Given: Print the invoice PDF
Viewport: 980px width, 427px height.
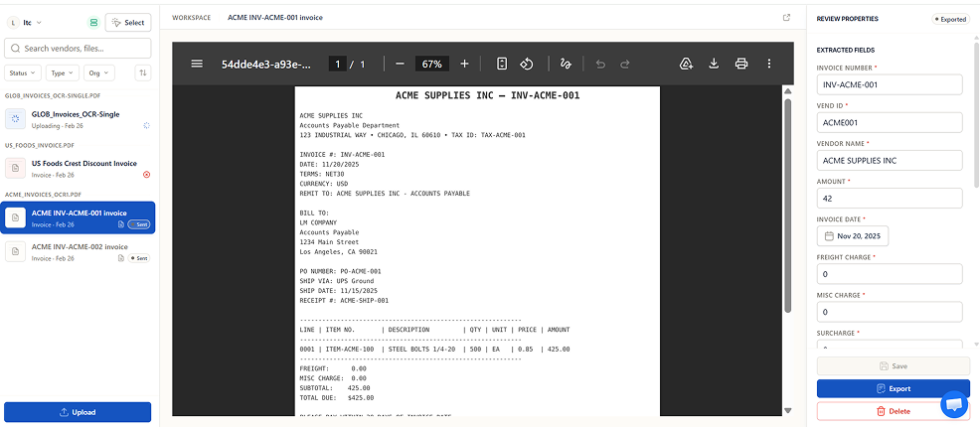Looking at the screenshot, I should coord(741,64).
